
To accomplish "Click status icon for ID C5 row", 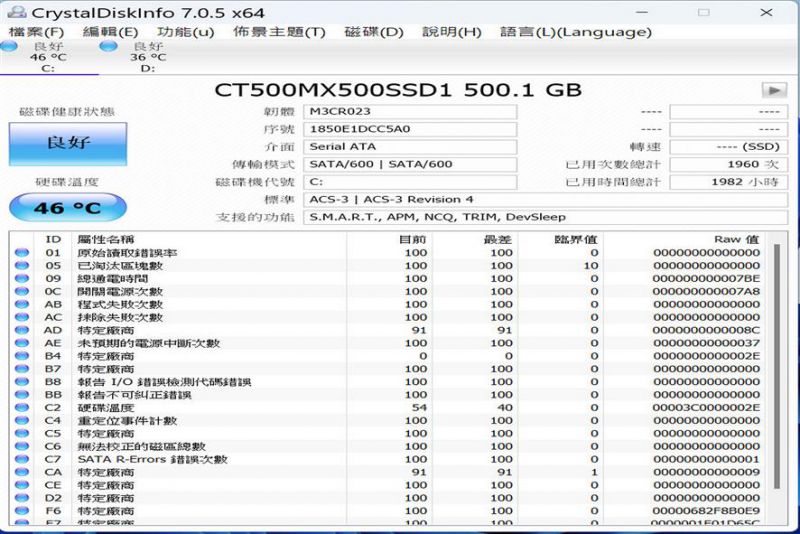I will 22,434.
